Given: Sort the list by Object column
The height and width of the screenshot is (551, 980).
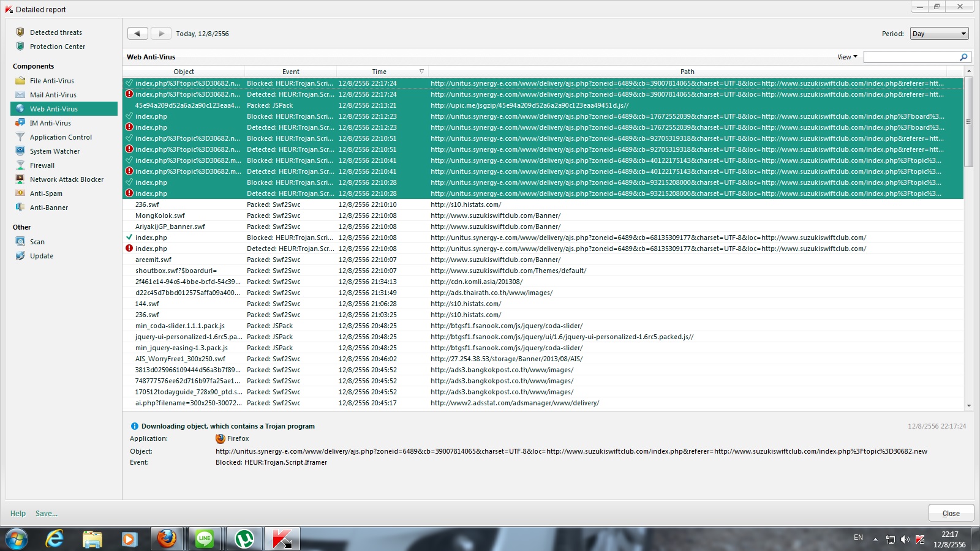Looking at the screenshot, I should pyautogui.click(x=184, y=72).
